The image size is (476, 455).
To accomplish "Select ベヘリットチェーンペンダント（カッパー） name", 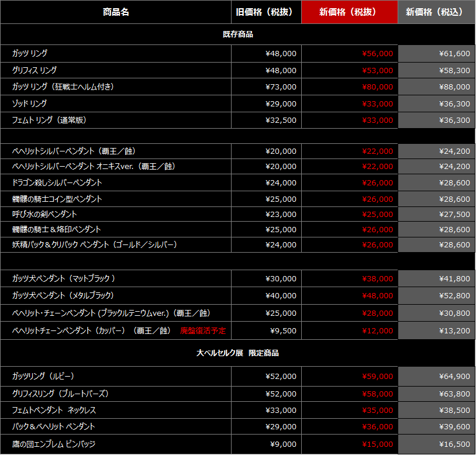I will (91, 331).
